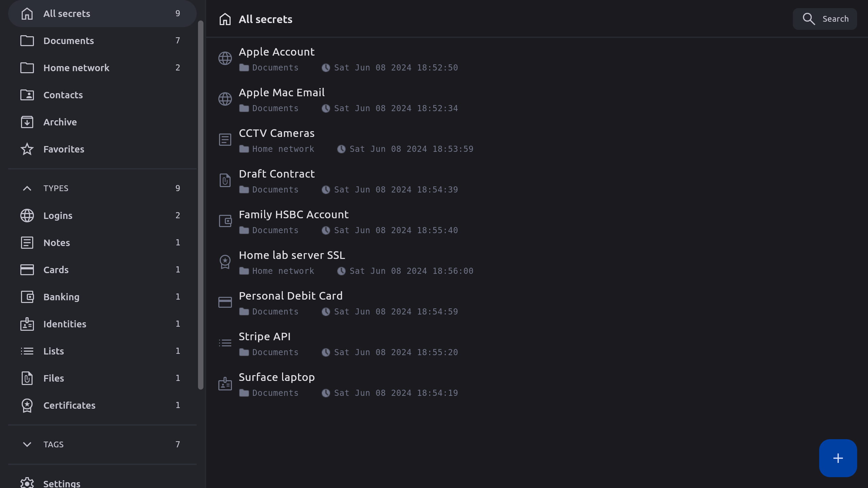The image size is (868, 488).
Task: Click the Contacts icon in sidebar
Action: 27,95
